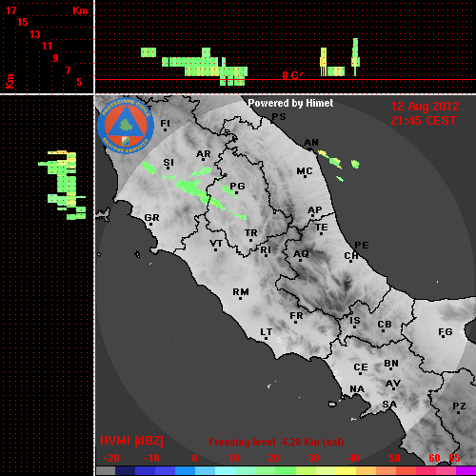476x476 pixels.
Task: Click the SA city label on the map
Action: [x=389, y=405]
